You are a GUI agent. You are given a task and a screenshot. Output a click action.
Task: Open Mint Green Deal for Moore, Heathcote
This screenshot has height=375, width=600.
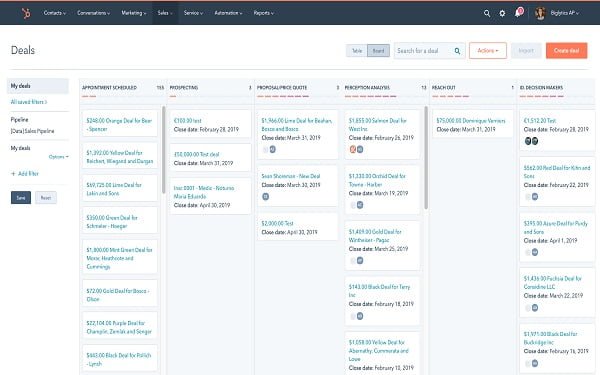click(x=119, y=258)
